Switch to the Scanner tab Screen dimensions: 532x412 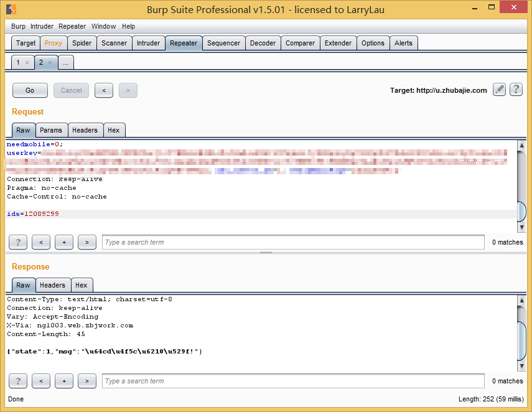click(114, 43)
